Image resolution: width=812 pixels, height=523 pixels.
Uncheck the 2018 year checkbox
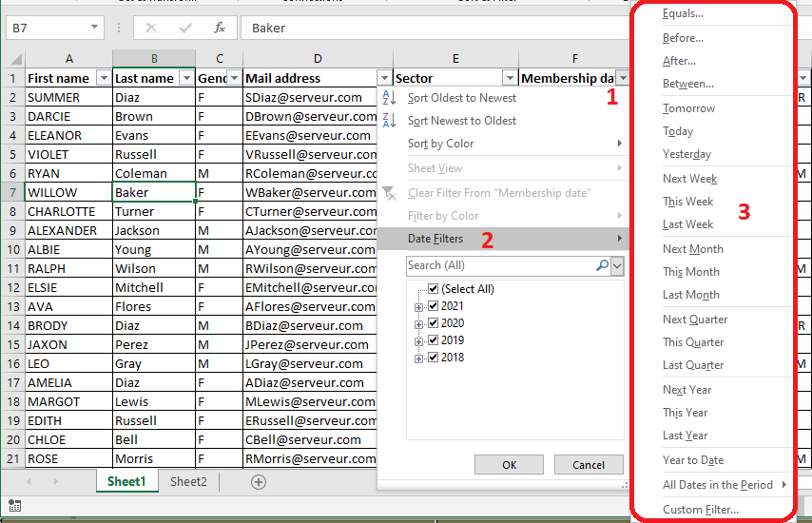pyautogui.click(x=434, y=358)
